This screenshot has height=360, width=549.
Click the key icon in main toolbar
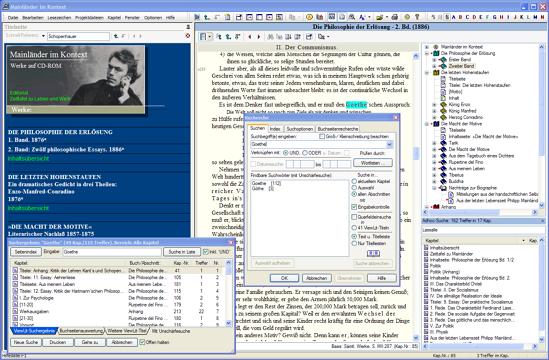[417, 17]
